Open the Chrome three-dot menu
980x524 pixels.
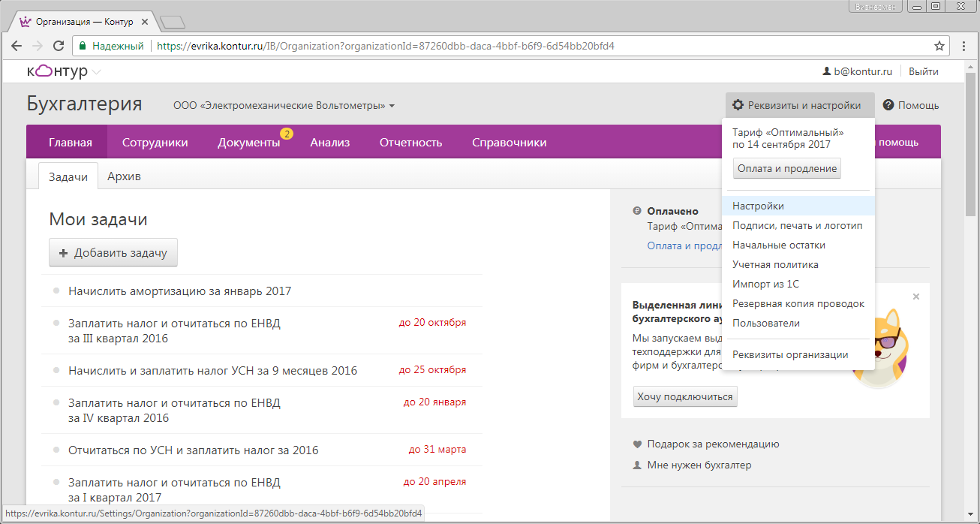coord(964,46)
